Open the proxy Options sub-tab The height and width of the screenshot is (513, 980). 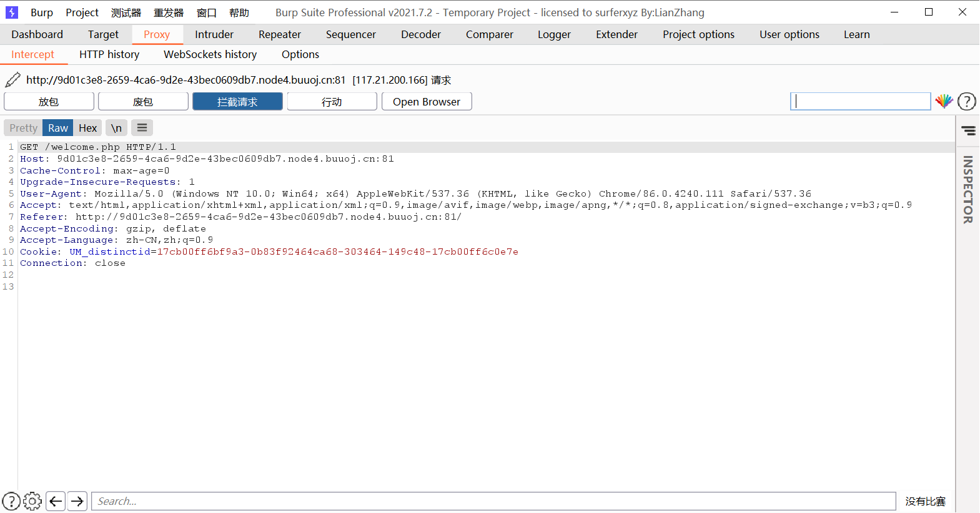click(300, 54)
